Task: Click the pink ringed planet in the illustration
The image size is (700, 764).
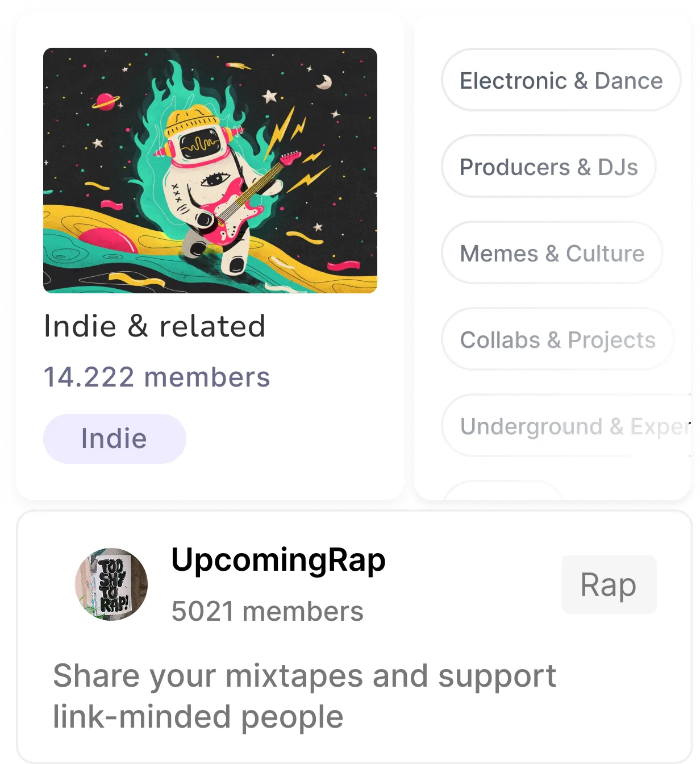Action: click(106, 102)
